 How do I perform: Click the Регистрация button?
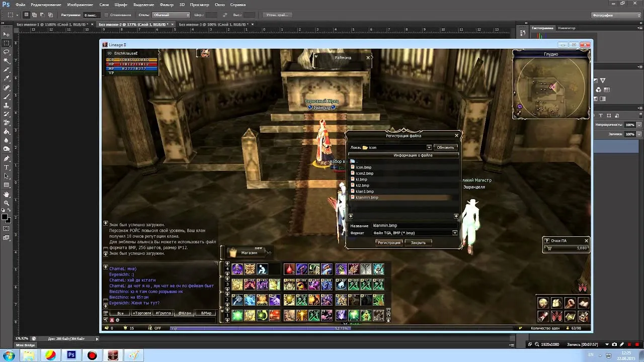[x=389, y=242]
